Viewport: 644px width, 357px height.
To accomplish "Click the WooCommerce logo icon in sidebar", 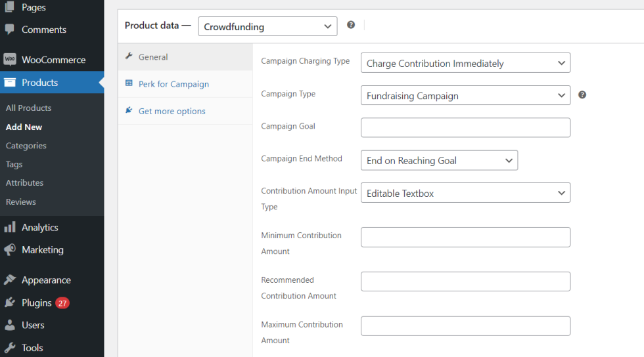I will click(10, 60).
